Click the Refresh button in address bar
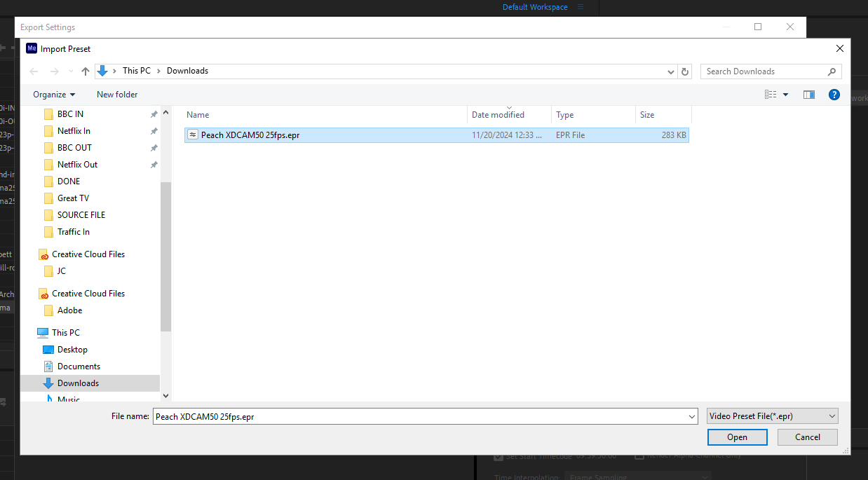Viewport: 868px width, 480px height. (686, 71)
